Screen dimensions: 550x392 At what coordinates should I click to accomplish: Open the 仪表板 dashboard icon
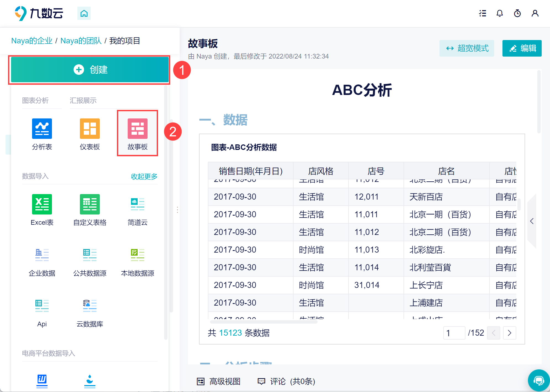(x=90, y=129)
